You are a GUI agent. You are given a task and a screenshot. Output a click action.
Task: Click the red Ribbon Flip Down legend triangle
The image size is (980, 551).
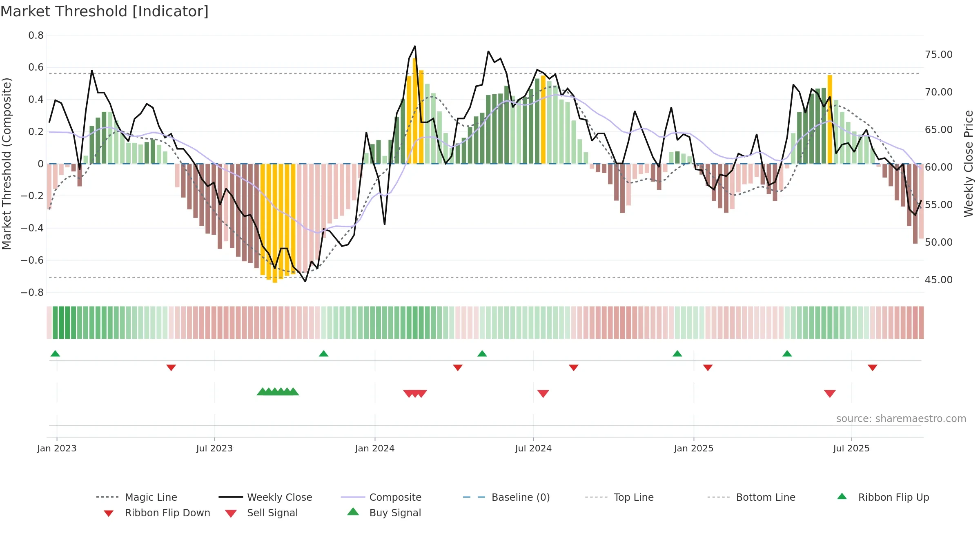click(109, 513)
